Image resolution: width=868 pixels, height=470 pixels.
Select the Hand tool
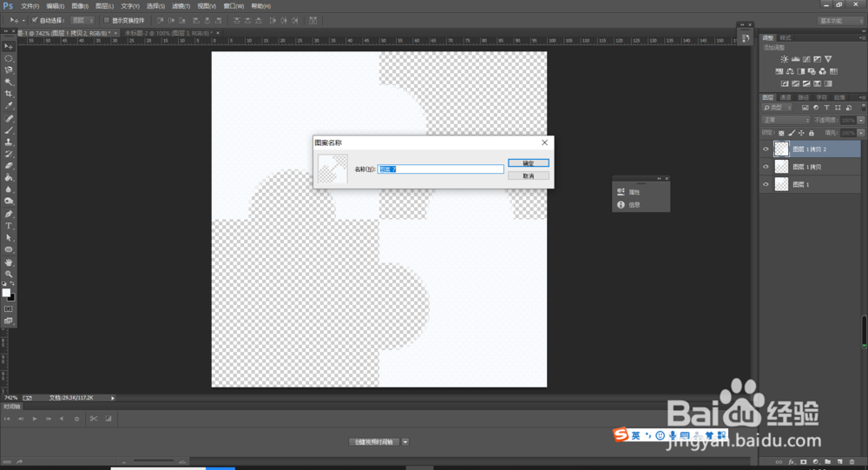(9, 262)
